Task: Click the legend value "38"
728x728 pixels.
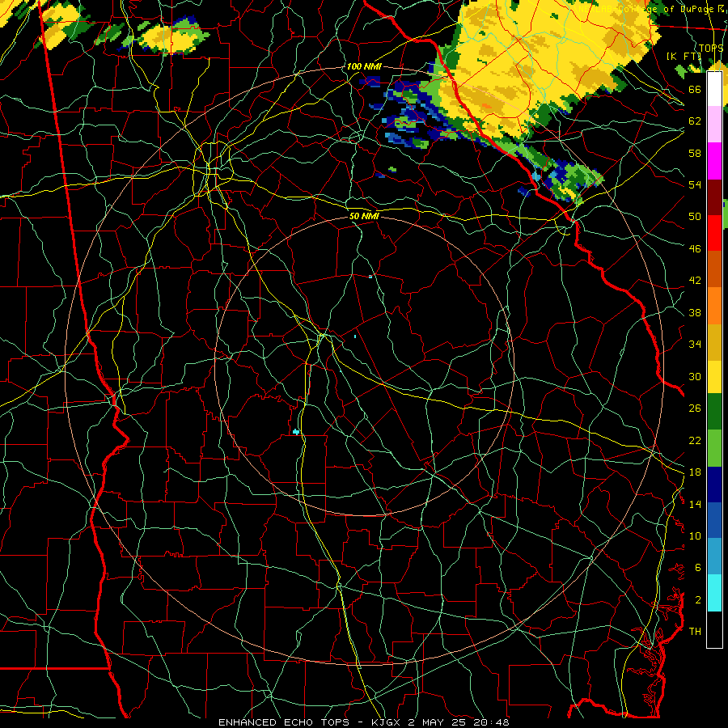Action: click(x=695, y=313)
